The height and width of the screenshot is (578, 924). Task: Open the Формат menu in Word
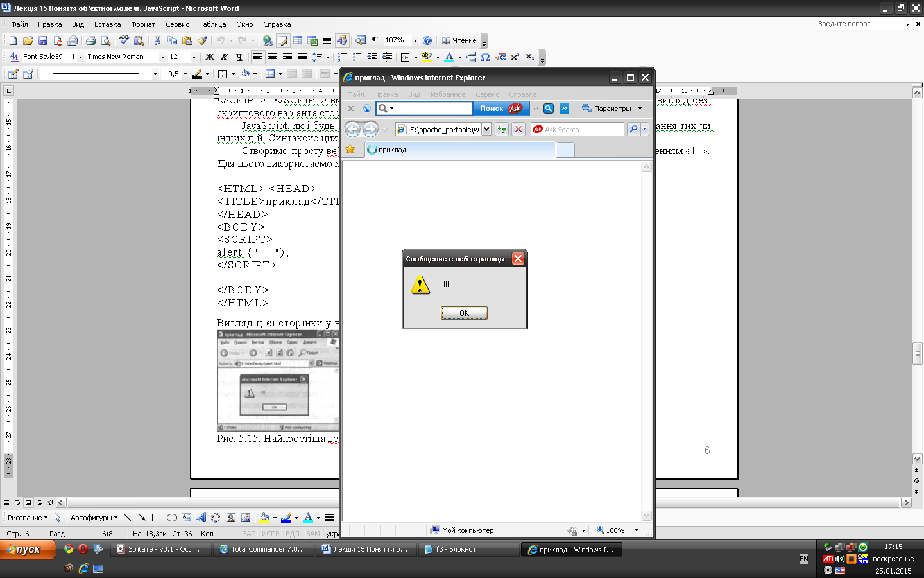point(143,24)
